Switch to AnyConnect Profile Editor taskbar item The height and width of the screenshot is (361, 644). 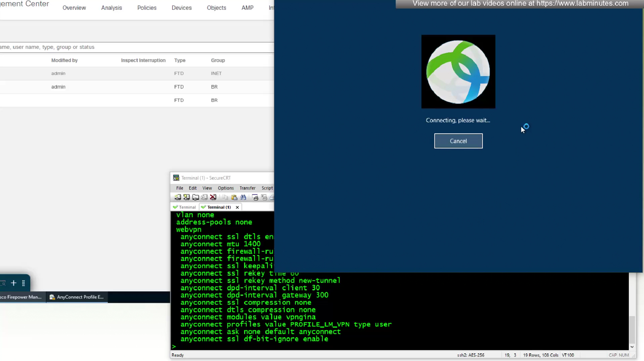coord(77,297)
